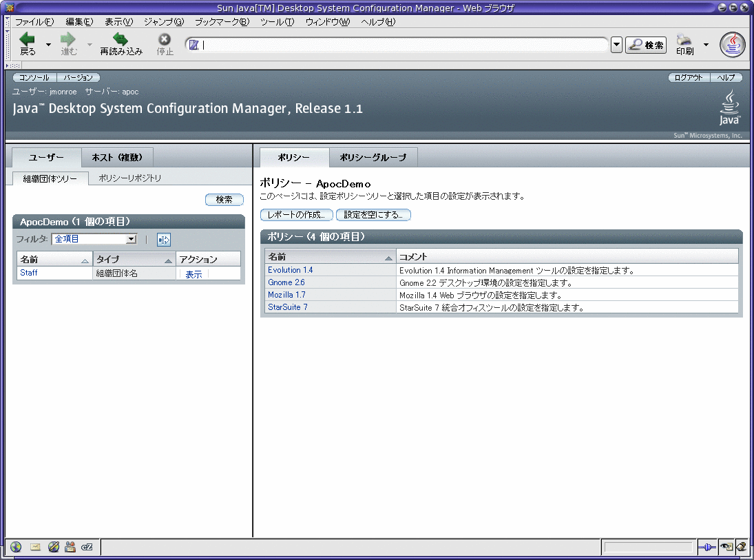Open the ブックマーク(B) menu

tap(222, 21)
